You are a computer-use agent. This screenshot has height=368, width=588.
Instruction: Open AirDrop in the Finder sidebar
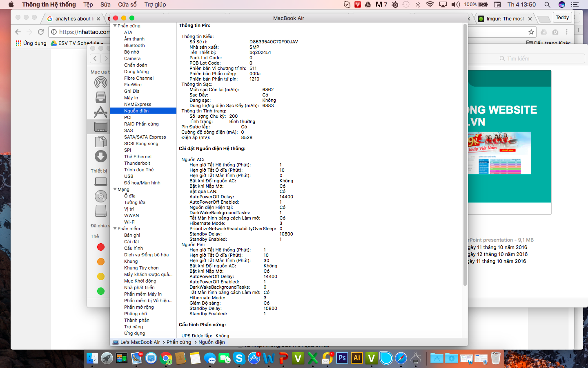(x=101, y=82)
